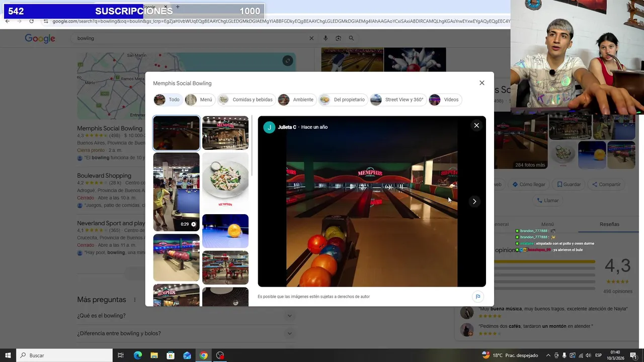The height and width of the screenshot is (362, 644).
Task: Click the Guardar save button
Action: (568, 185)
